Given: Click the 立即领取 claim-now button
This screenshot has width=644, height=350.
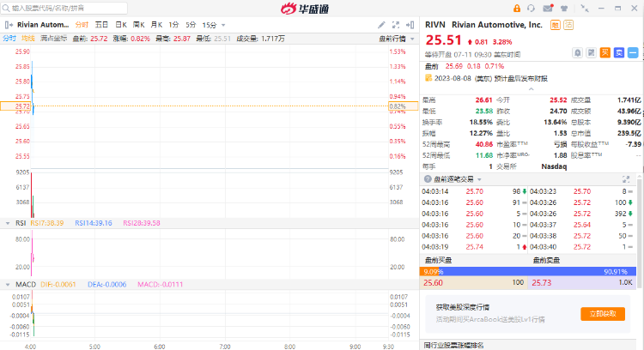Looking at the screenshot, I should point(603,314).
